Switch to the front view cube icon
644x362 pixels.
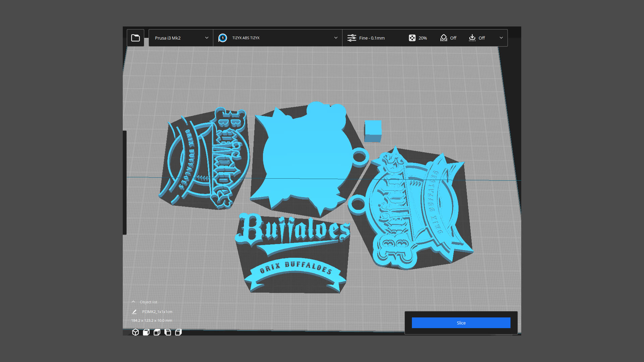coord(146,332)
